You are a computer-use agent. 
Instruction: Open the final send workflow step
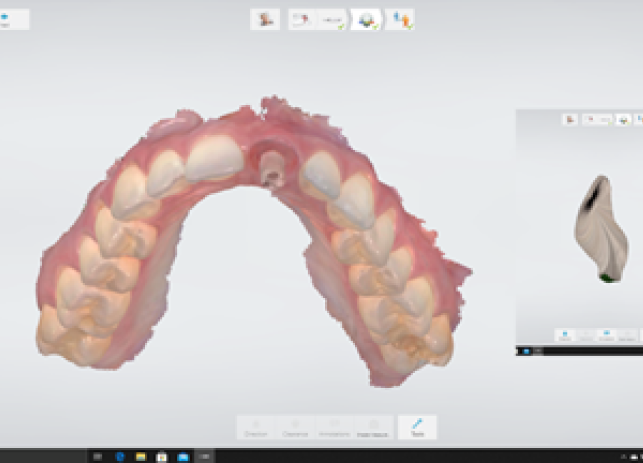click(400, 19)
